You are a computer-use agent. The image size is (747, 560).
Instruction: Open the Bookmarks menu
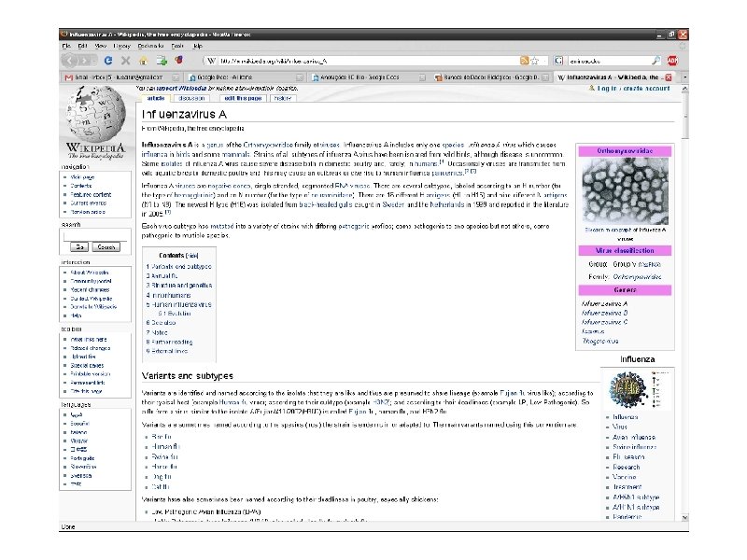pos(150,46)
